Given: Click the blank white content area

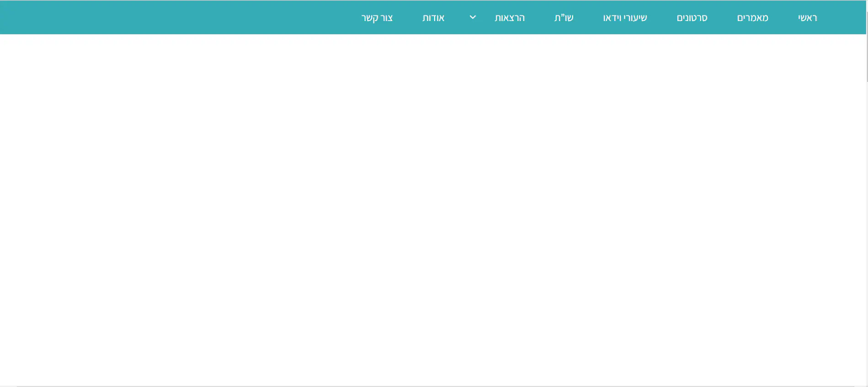Looking at the screenshot, I should 433,206.
